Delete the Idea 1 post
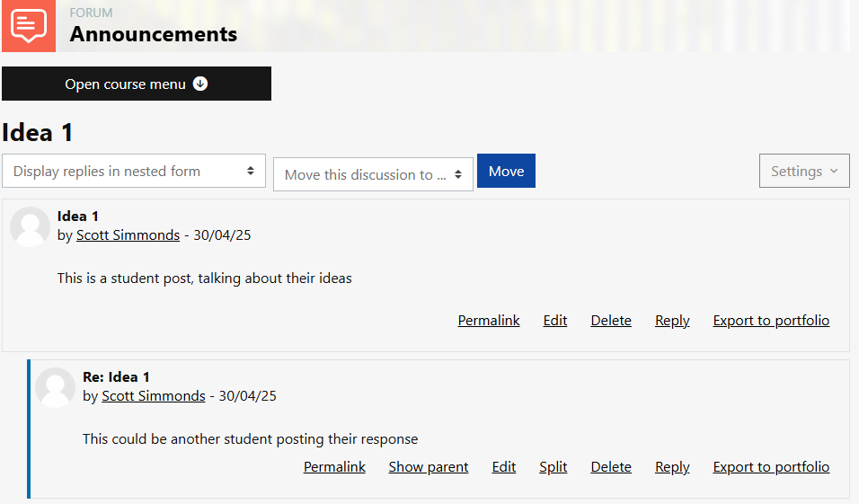Screen dimensions: 859x504 click(611, 321)
